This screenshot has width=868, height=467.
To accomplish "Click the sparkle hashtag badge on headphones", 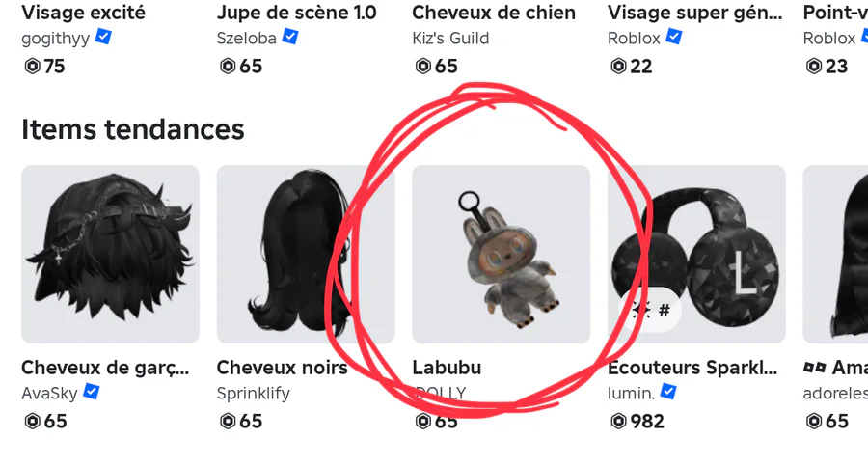I will click(651, 311).
